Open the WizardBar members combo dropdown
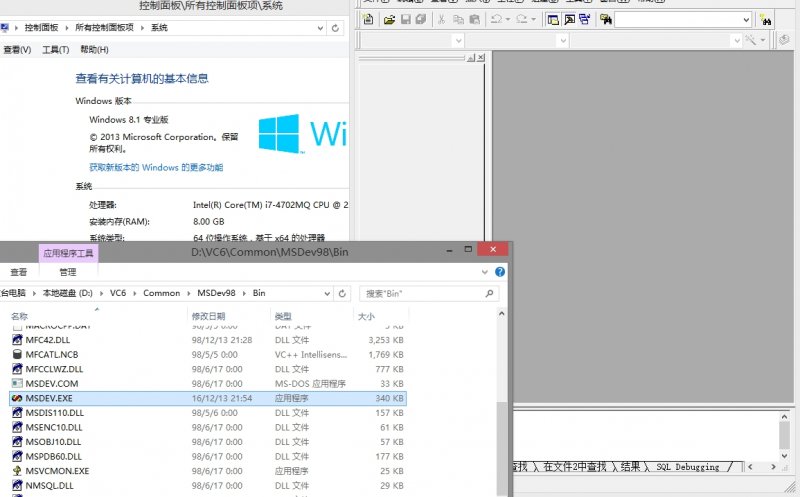This screenshot has width=800, height=497. pyautogui.click(x=736, y=40)
